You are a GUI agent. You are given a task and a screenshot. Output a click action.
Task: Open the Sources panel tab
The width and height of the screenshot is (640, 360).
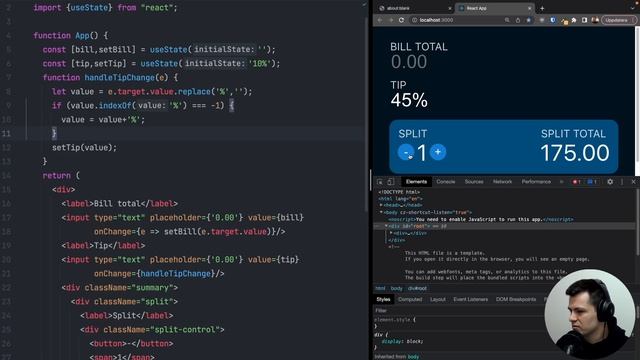(x=474, y=182)
